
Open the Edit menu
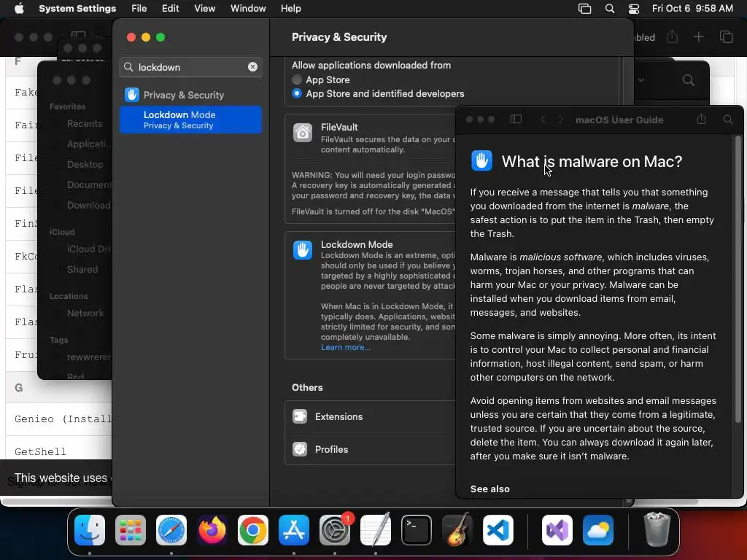coord(171,9)
